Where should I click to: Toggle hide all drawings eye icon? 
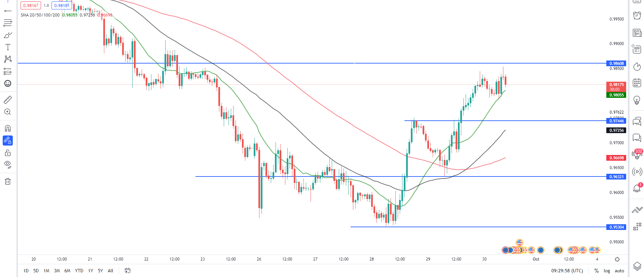point(8,165)
